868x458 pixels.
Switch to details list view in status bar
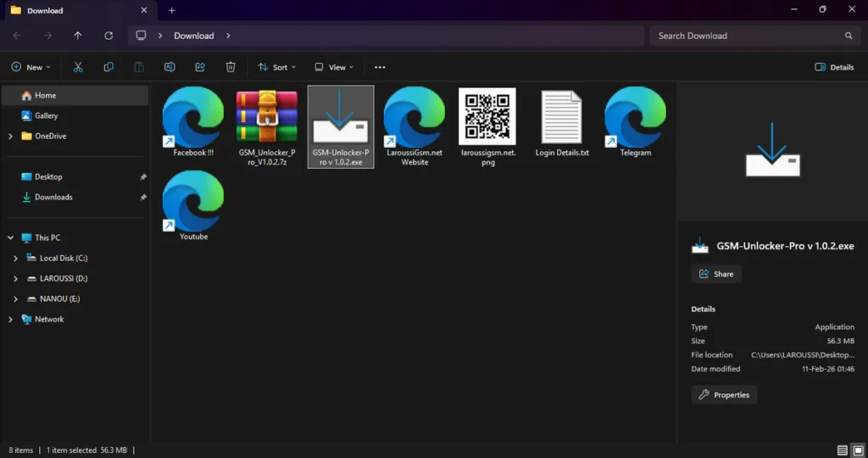tap(842, 450)
